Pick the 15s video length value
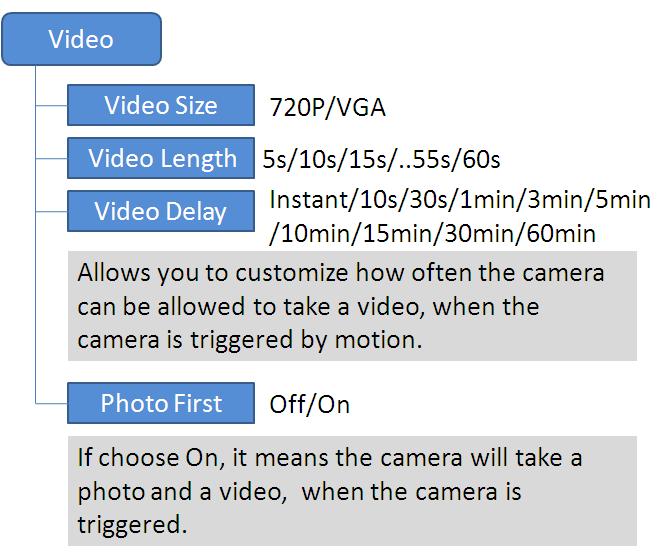Image resolution: width=657 pixels, height=555 pixels. click(367, 159)
